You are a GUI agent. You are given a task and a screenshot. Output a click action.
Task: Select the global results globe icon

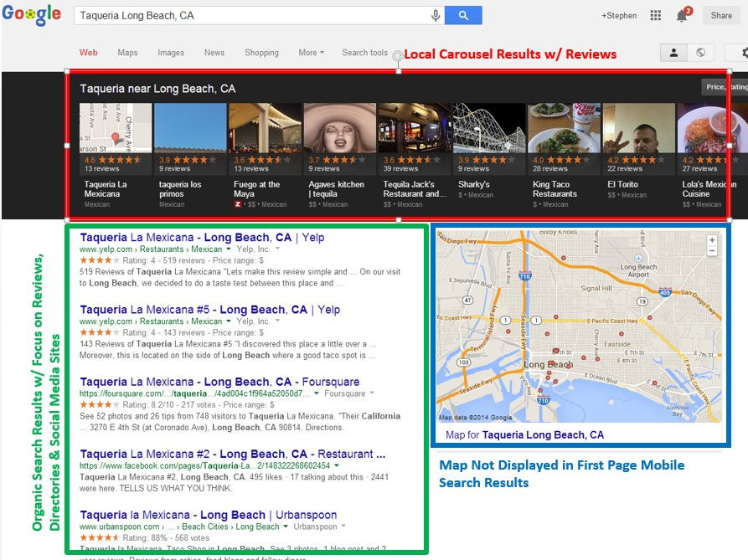(x=700, y=53)
